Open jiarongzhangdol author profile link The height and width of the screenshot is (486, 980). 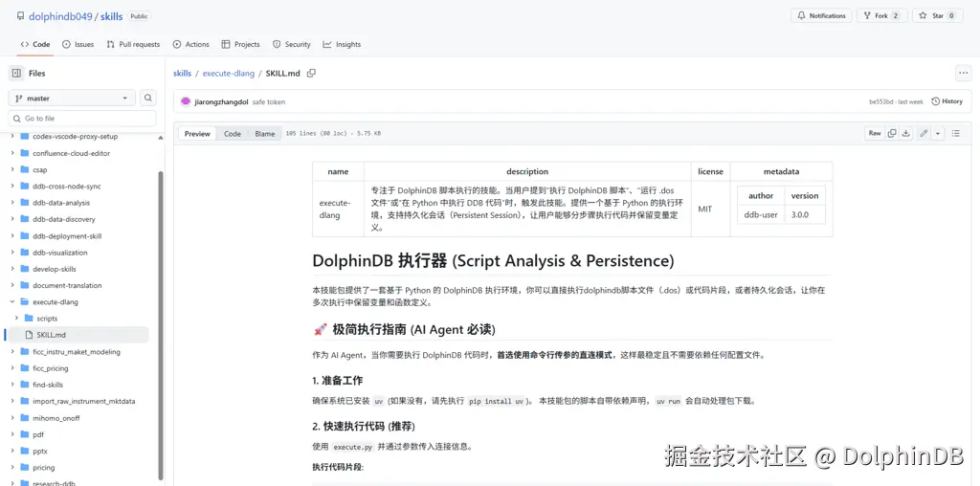pyautogui.click(x=221, y=101)
